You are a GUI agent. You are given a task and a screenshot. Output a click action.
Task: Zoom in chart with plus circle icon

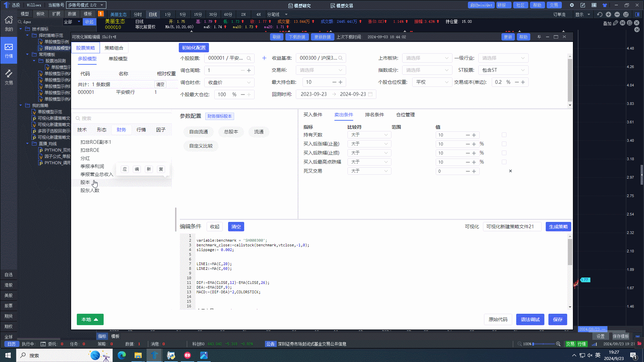point(608,14)
